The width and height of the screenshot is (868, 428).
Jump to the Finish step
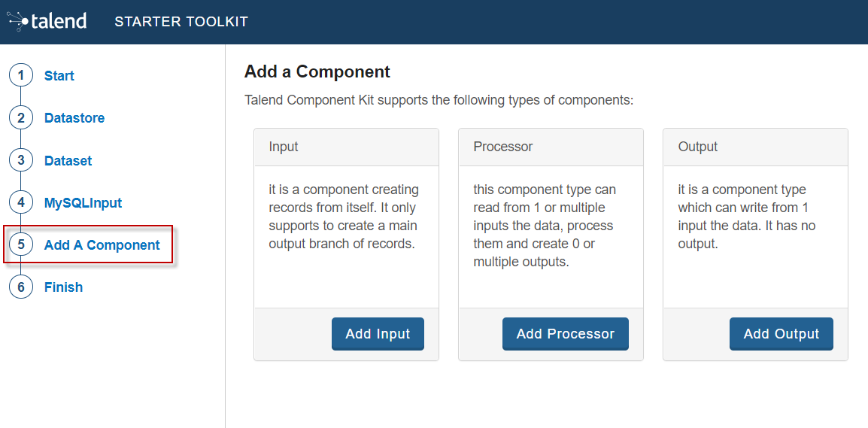(x=63, y=287)
